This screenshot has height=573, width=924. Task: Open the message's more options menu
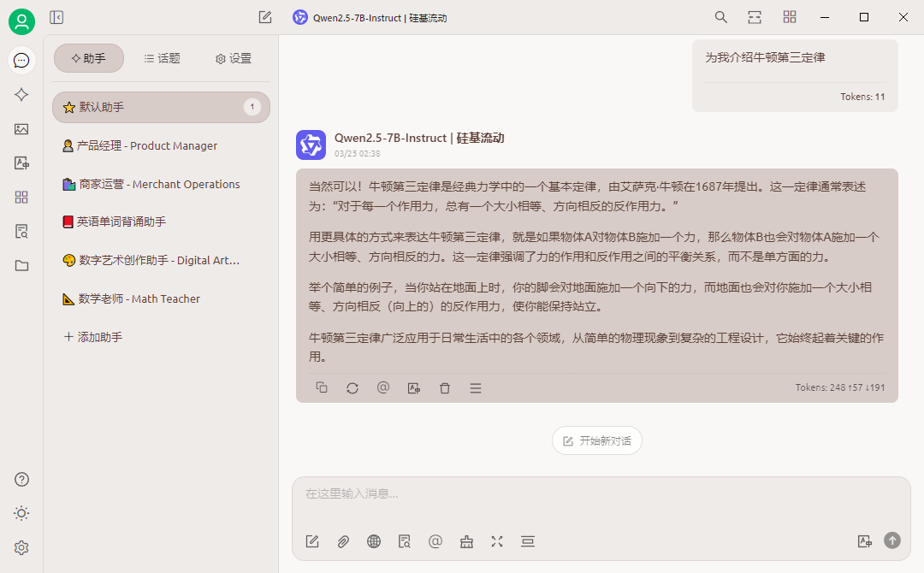[476, 387]
